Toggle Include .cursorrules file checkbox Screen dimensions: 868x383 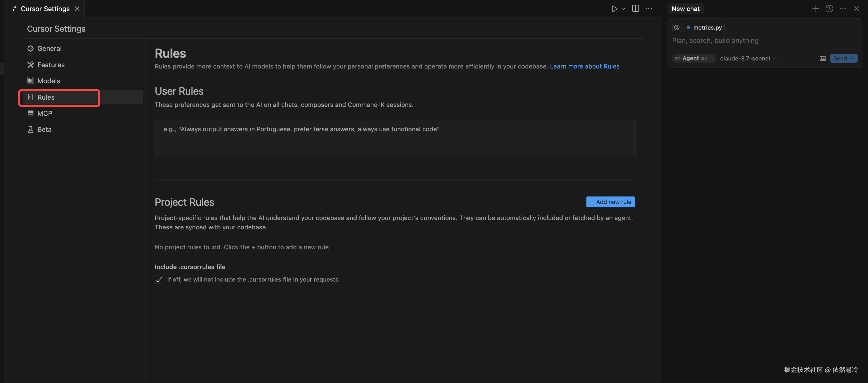point(159,280)
